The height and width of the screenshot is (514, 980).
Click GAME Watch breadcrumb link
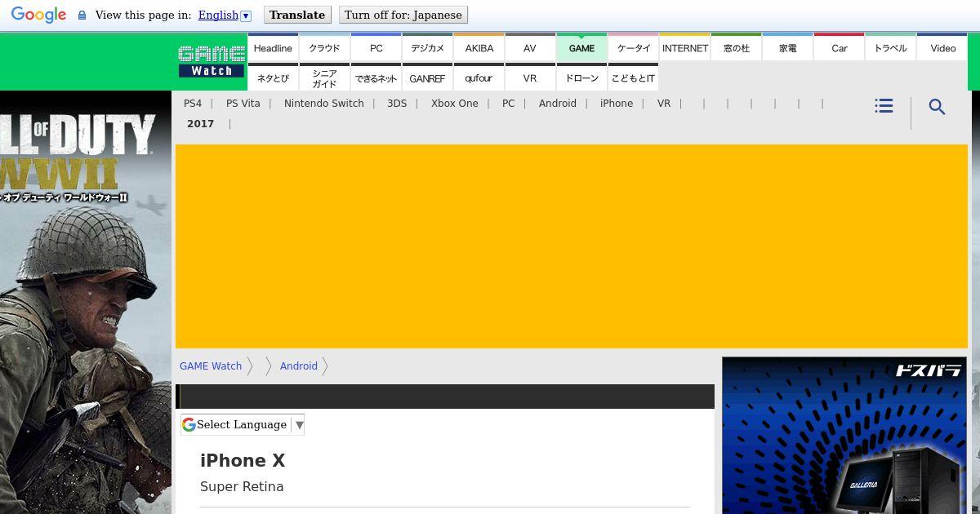[211, 366]
